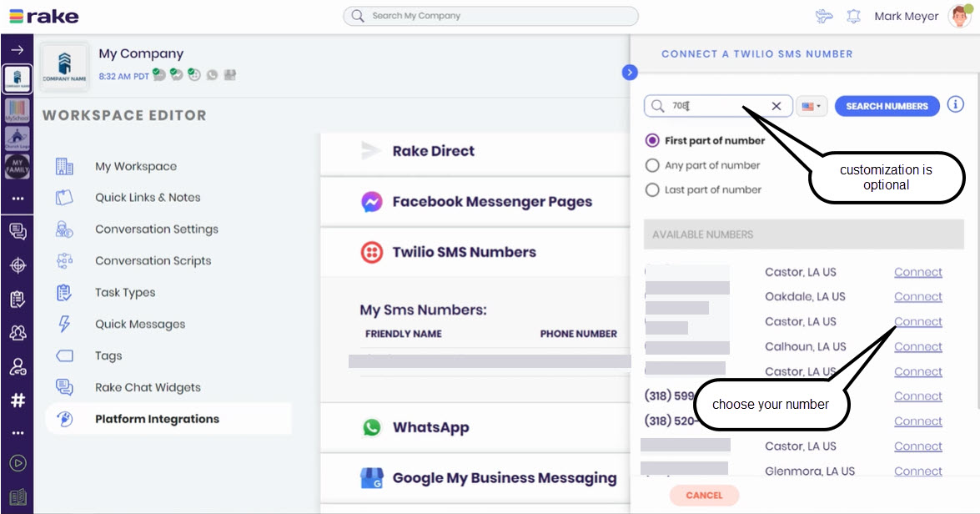
Task: Connect the (318) 520 number
Action: 917,421
